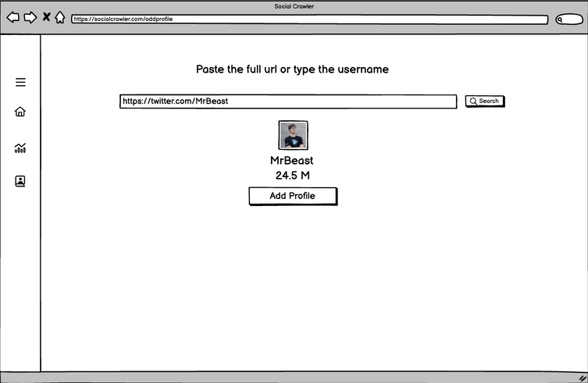Click the Search button
Viewport: 588px width, 383px height.
click(x=485, y=101)
